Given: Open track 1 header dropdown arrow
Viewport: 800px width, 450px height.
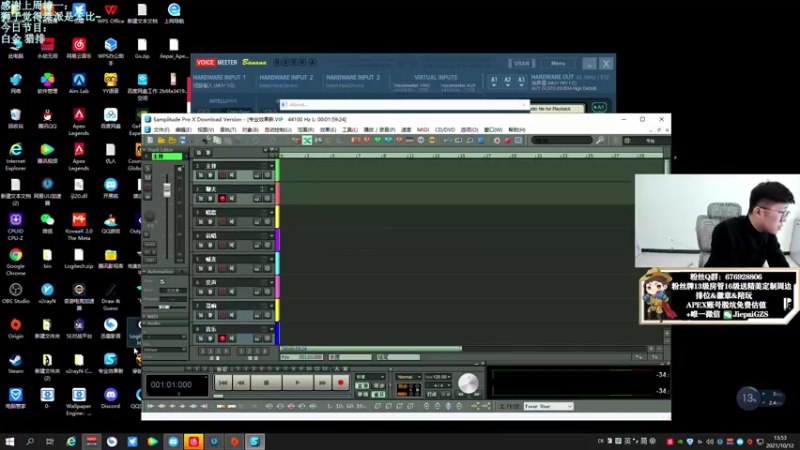Looking at the screenshot, I should pyautogui.click(x=271, y=166).
